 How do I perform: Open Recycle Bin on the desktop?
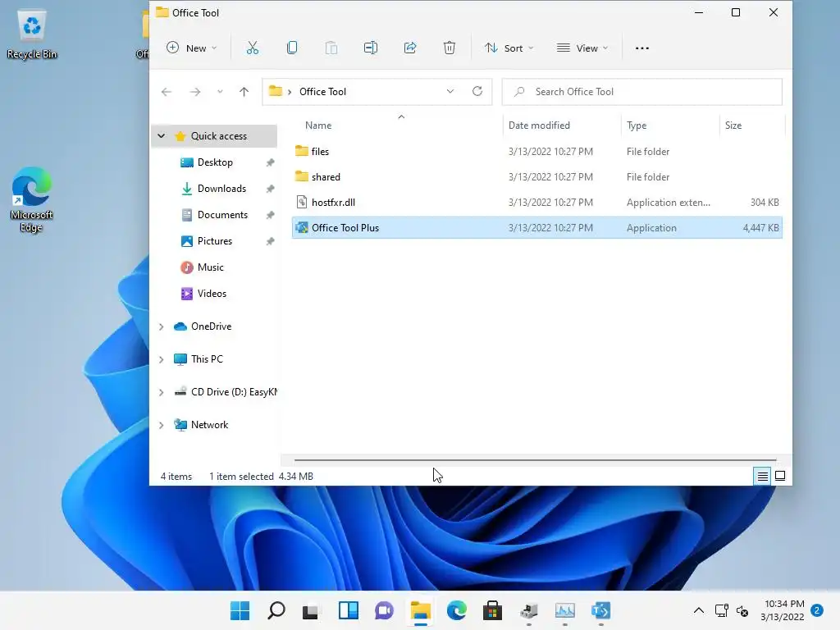coord(32,34)
